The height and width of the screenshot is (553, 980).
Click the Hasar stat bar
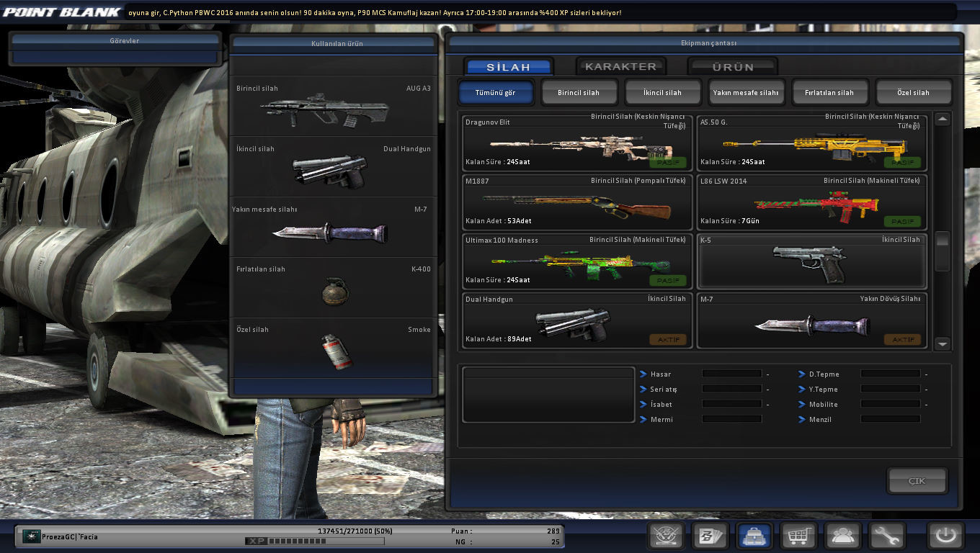point(732,374)
